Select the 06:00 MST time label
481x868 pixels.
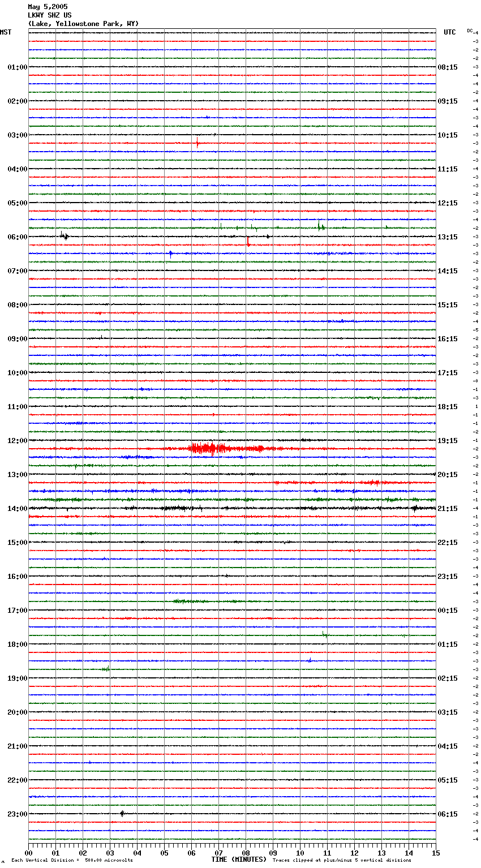click(x=18, y=237)
